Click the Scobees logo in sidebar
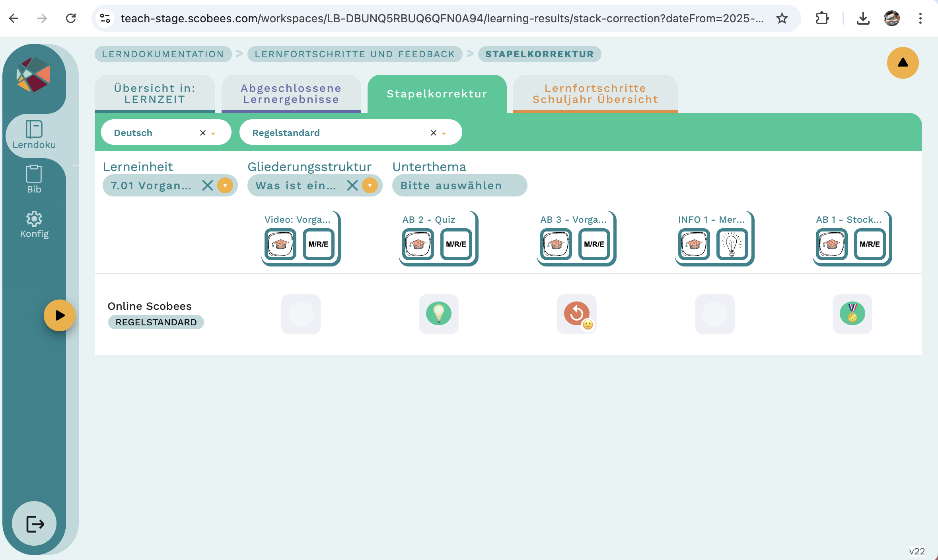 (33, 74)
